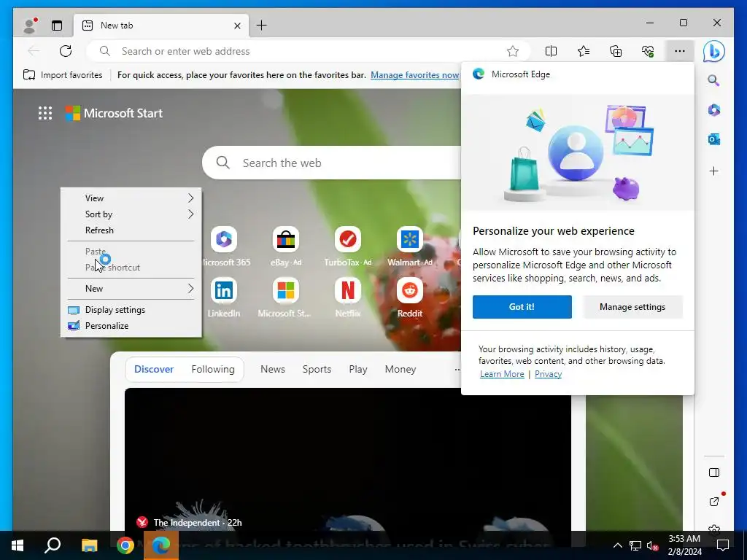
Task: Open Browser essentials heart icon
Action: click(x=648, y=51)
